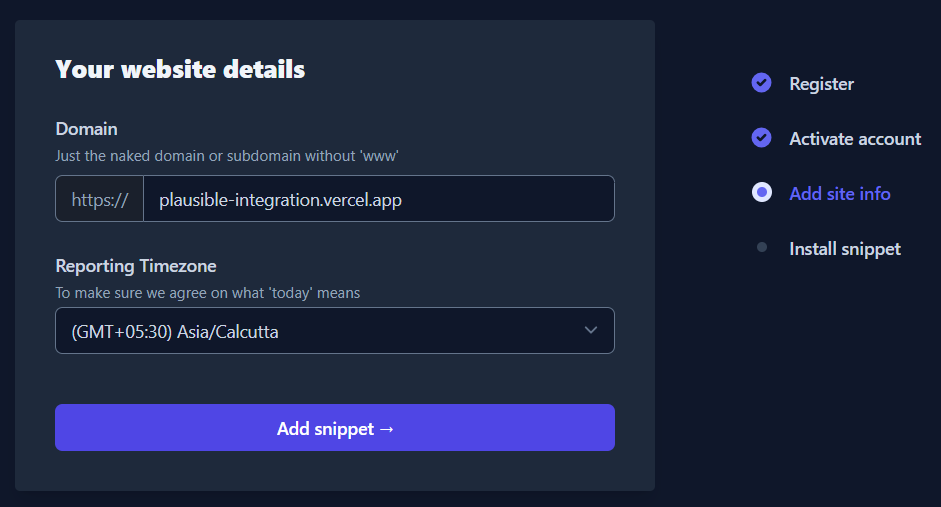Jump to the Install snippet step label
Viewport: 941px width, 507px height.
(x=844, y=249)
